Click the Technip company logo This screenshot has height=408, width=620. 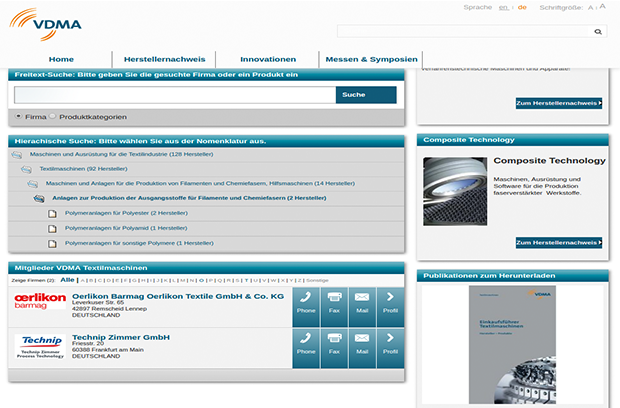click(x=40, y=347)
